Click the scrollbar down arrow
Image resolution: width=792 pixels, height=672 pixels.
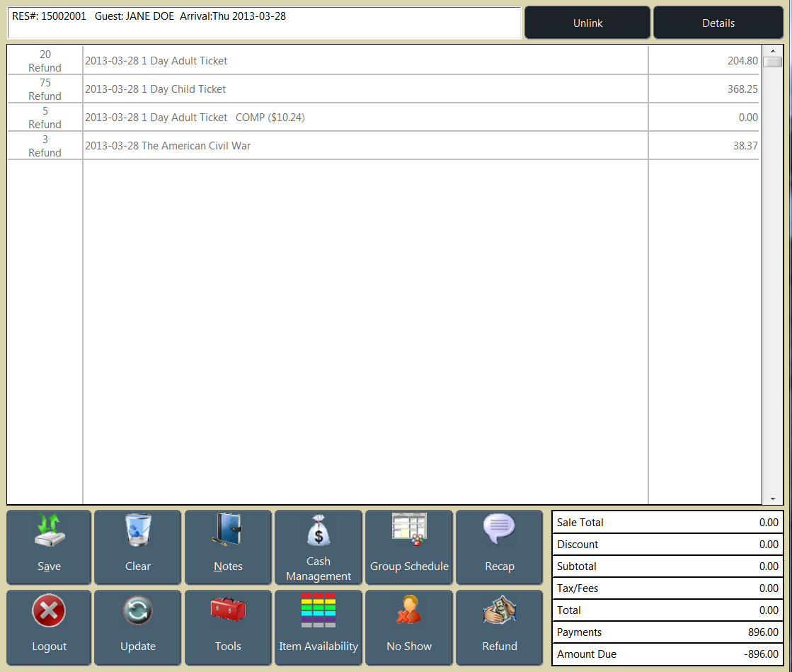pos(772,498)
